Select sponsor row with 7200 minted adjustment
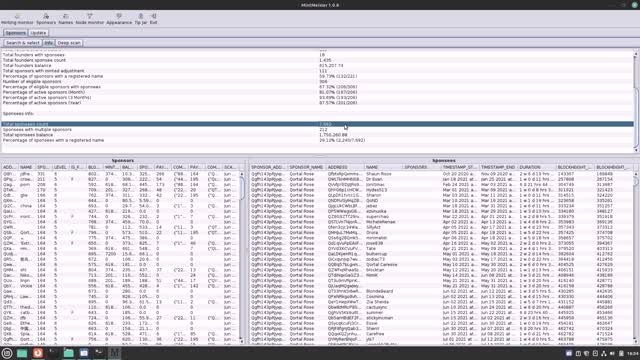Screen dimensions: 640x360 120,254
